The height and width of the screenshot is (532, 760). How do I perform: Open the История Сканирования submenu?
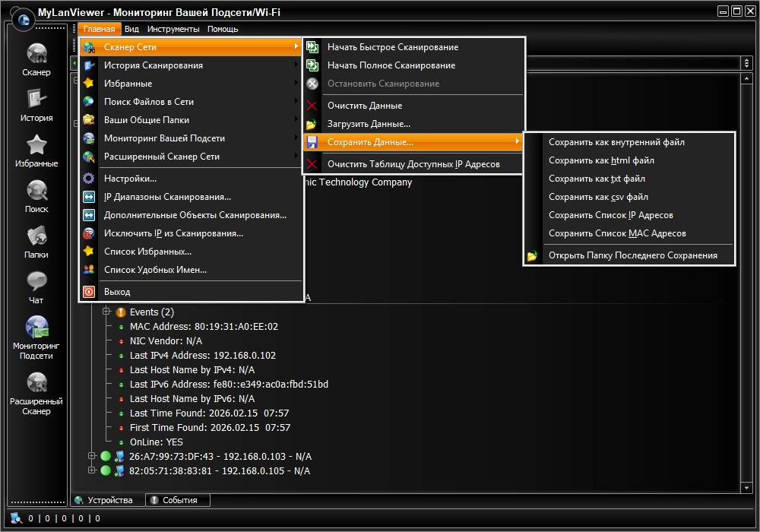pos(191,65)
